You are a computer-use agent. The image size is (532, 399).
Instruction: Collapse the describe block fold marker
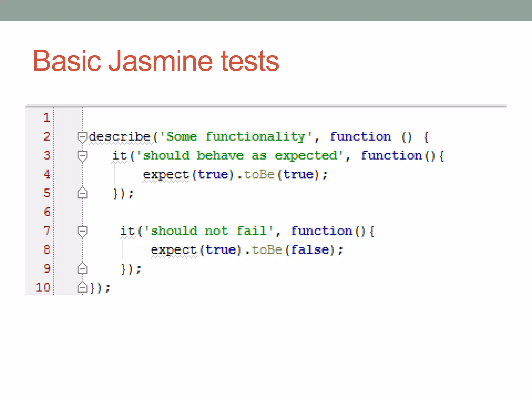[x=82, y=136]
